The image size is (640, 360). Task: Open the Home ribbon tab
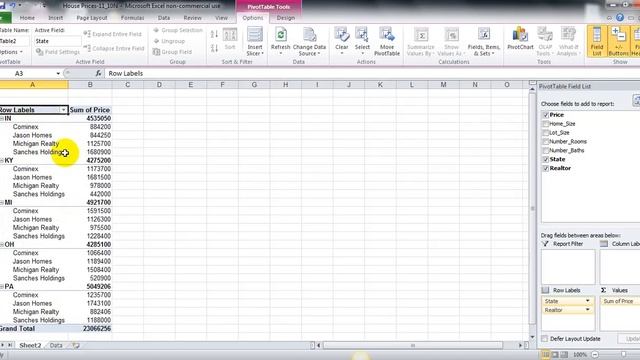pyautogui.click(x=27, y=18)
